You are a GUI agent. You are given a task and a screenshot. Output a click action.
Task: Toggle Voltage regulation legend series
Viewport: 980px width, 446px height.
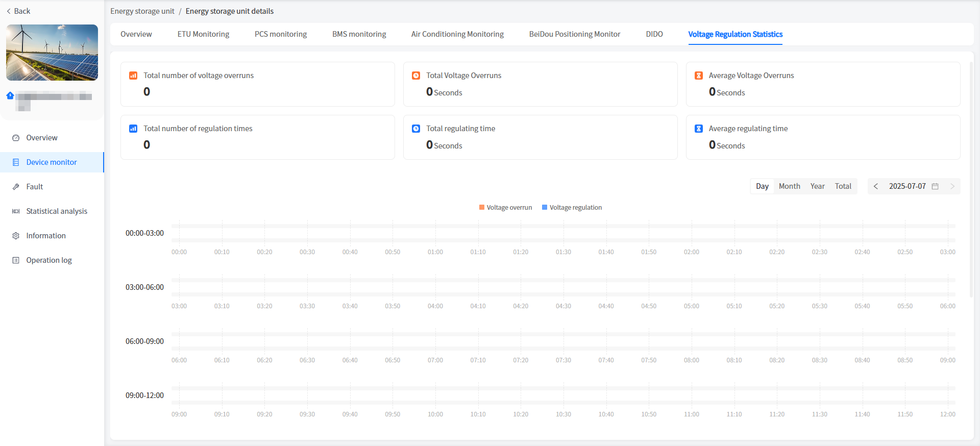click(x=572, y=208)
